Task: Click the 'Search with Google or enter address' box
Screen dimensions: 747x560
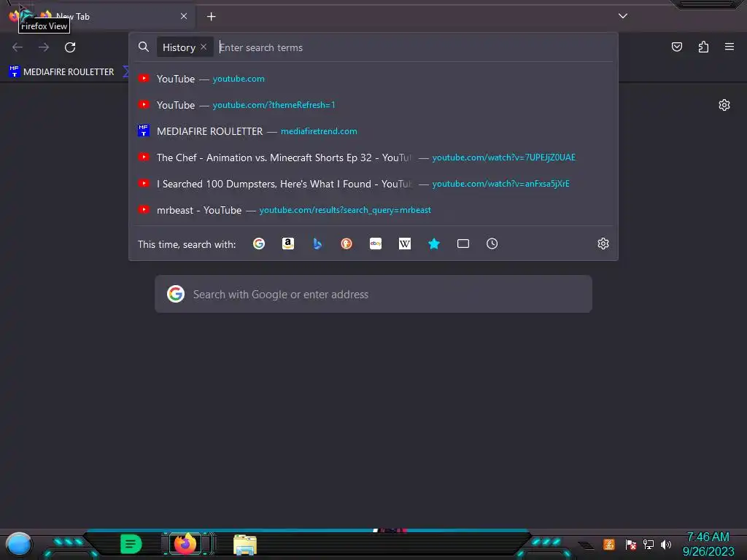Action: point(373,294)
